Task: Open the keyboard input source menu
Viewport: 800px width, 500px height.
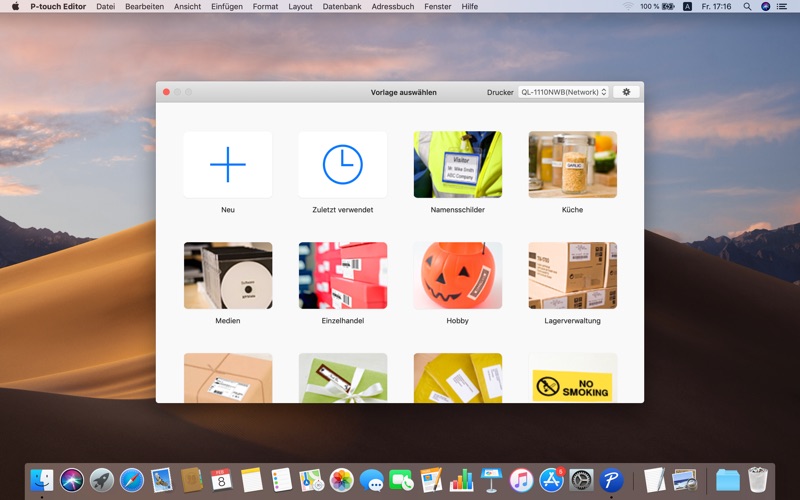Action: pos(687,6)
